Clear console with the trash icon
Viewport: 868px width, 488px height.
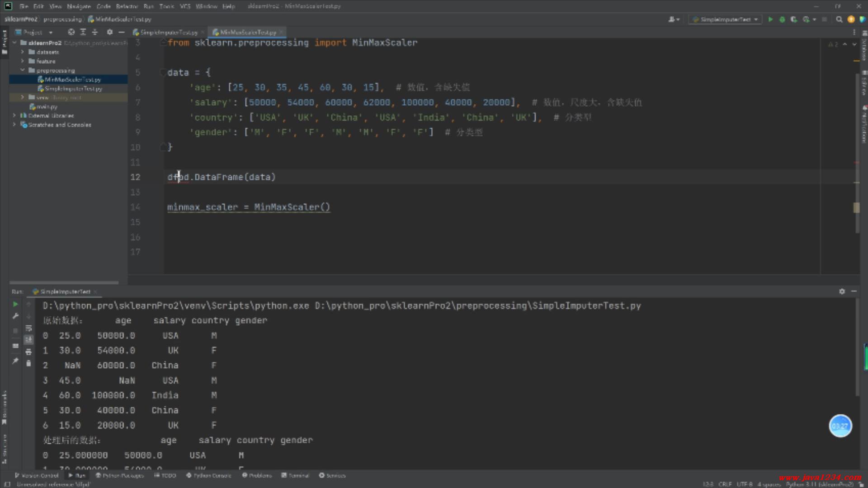coord(28,363)
